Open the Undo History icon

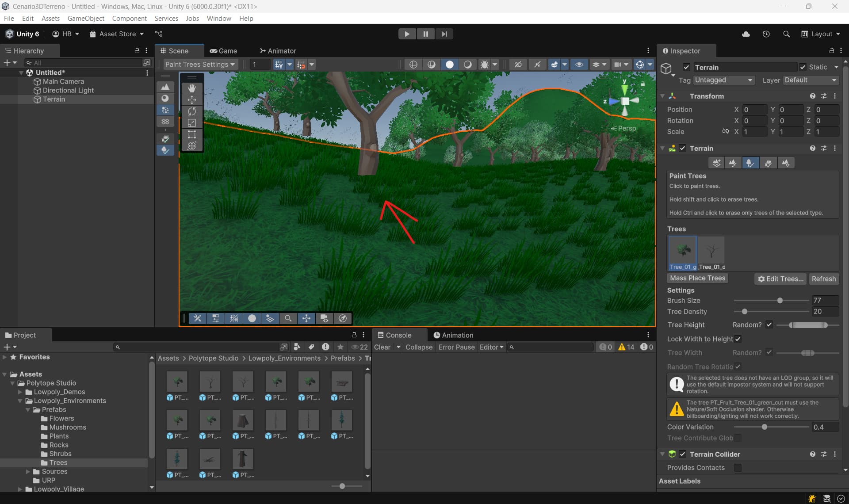click(x=766, y=34)
